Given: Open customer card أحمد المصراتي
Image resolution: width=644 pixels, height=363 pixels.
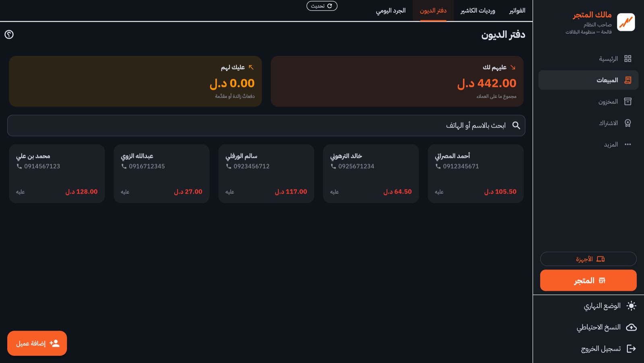Looking at the screenshot, I should pos(476,174).
